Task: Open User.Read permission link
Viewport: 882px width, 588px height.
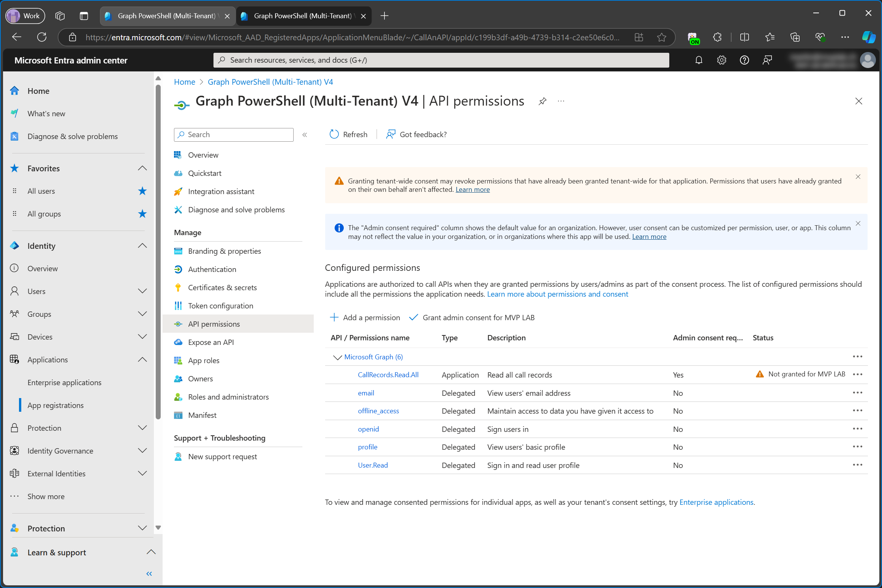Action: [x=373, y=465]
